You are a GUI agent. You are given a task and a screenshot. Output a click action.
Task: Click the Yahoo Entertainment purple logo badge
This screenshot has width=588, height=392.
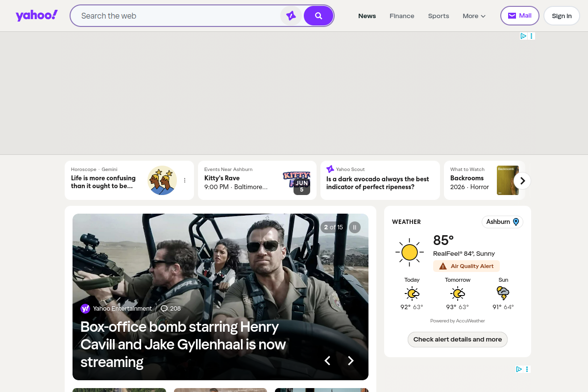[85, 309]
